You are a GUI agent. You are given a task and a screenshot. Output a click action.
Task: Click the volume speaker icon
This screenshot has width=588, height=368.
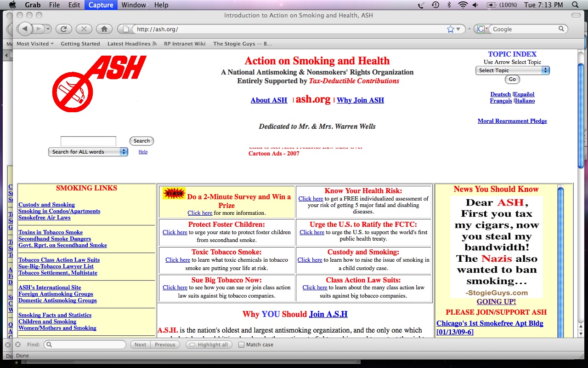click(x=475, y=5)
